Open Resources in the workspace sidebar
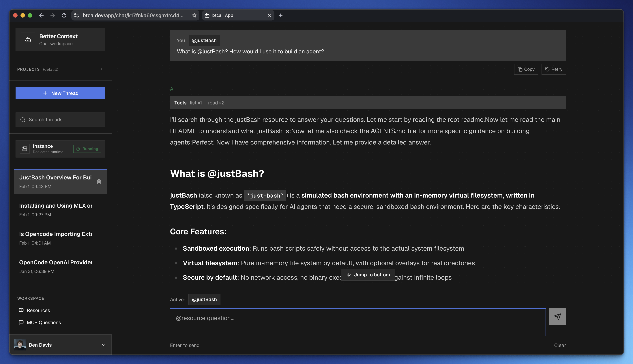 (x=38, y=310)
